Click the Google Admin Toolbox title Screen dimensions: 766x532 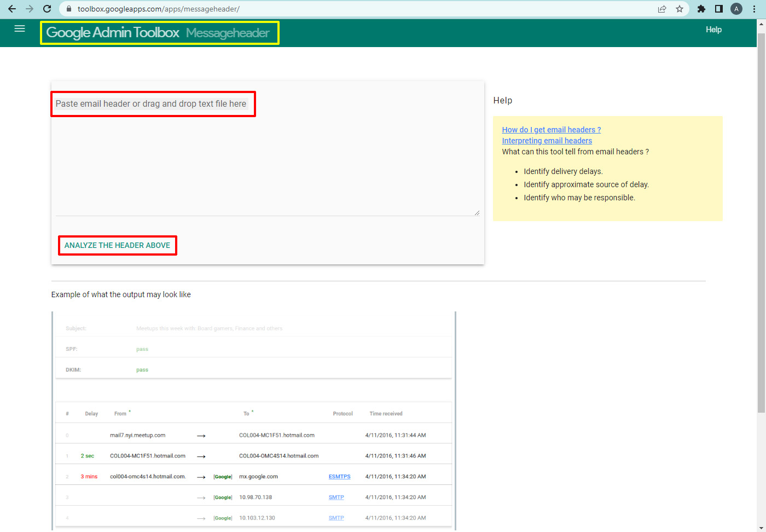click(113, 33)
